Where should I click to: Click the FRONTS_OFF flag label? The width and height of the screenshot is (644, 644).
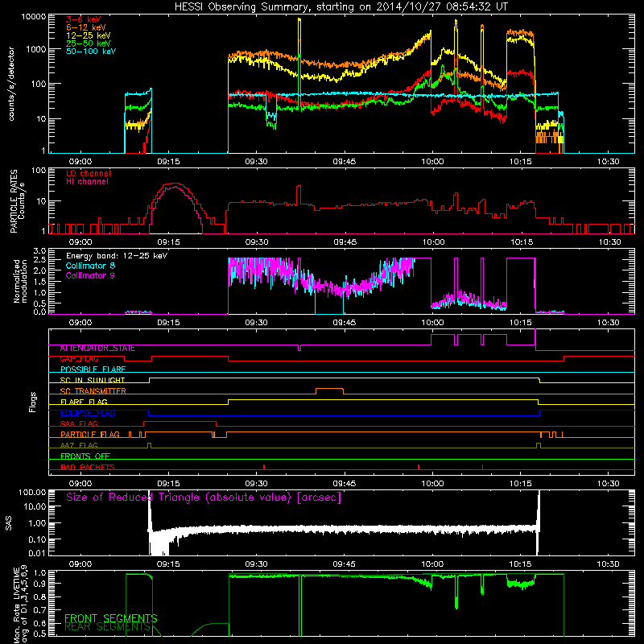[x=85, y=456]
